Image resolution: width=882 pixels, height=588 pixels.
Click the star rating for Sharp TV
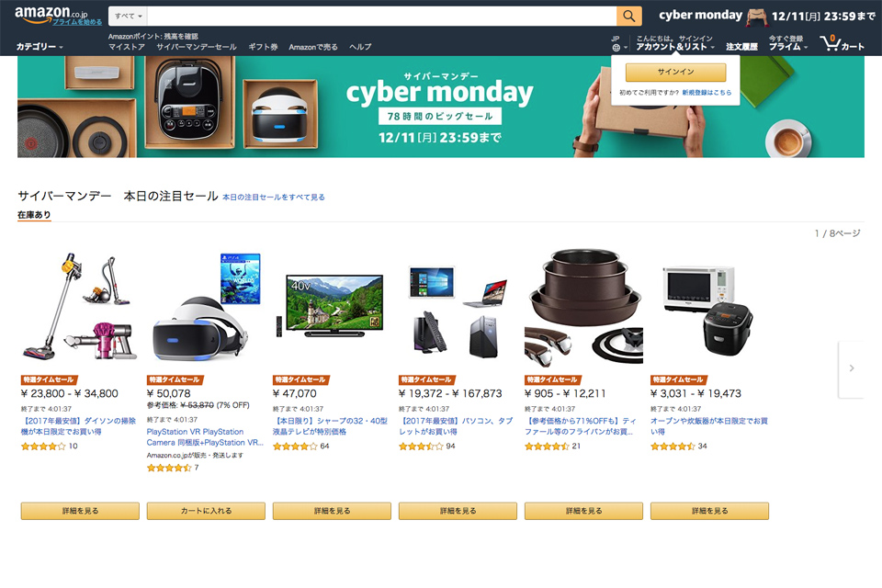pyautogui.click(x=295, y=447)
